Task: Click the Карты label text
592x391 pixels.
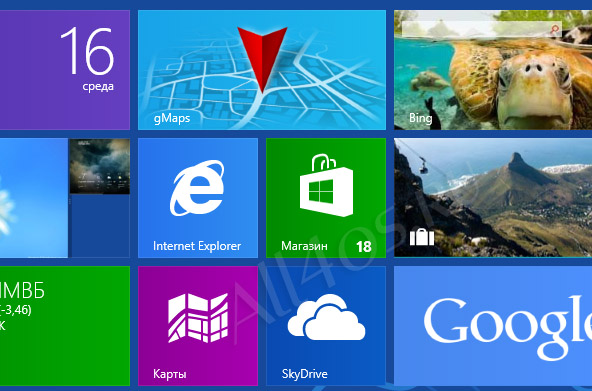Action: [x=170, y=374]
